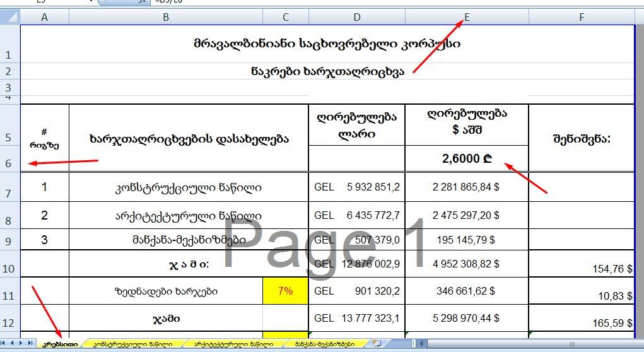Select row 12 header
The width and height of the screenshot is (644, 352).
click(x=10, y=318)
